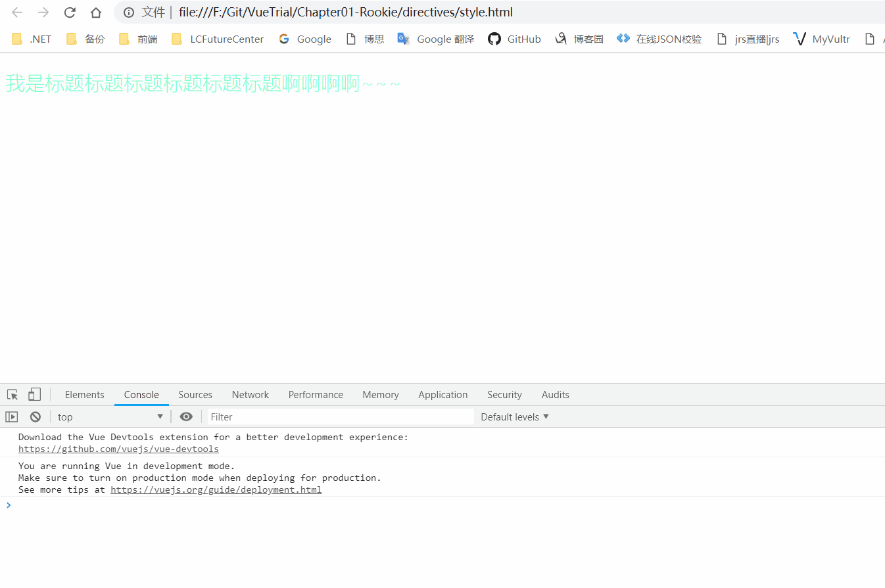Select the 'Make sure to turn on production mode' line

click(200, 478)
